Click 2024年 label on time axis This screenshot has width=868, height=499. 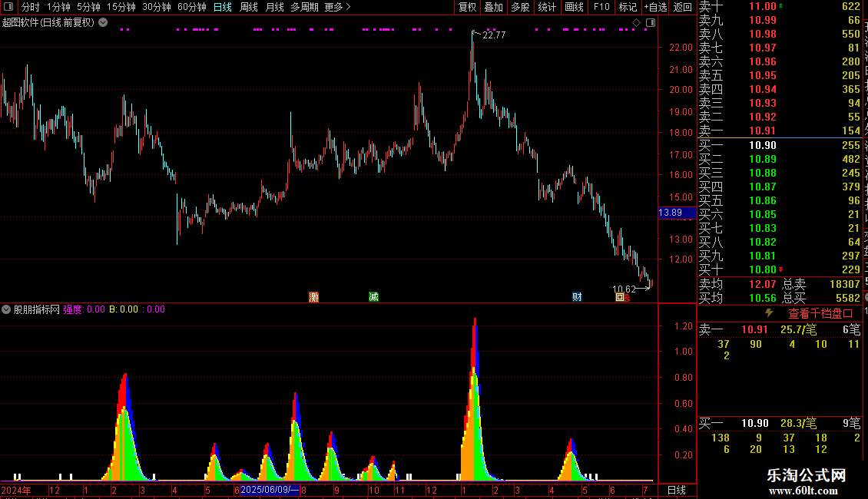click(16, 490)
